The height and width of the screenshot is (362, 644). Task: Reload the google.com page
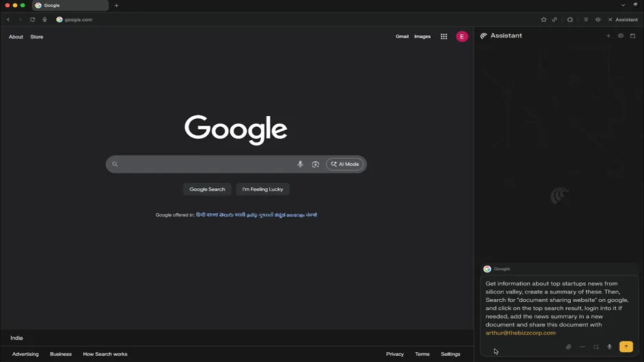[x=33, y=19]
